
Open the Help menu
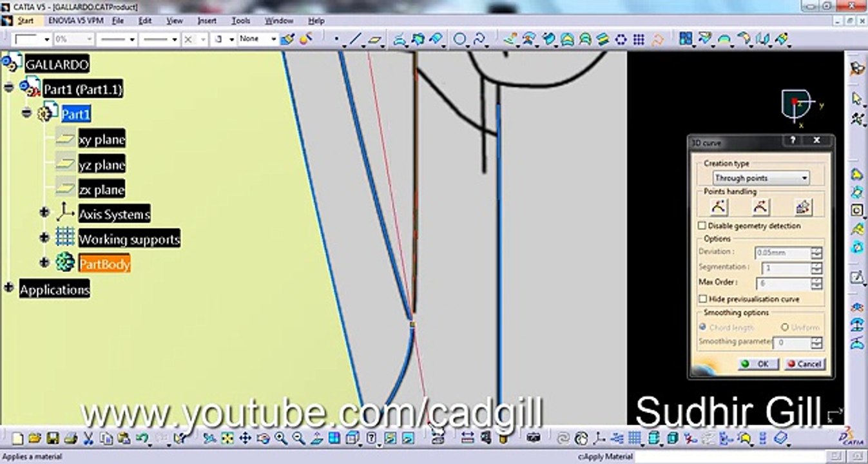pos(316,21)
